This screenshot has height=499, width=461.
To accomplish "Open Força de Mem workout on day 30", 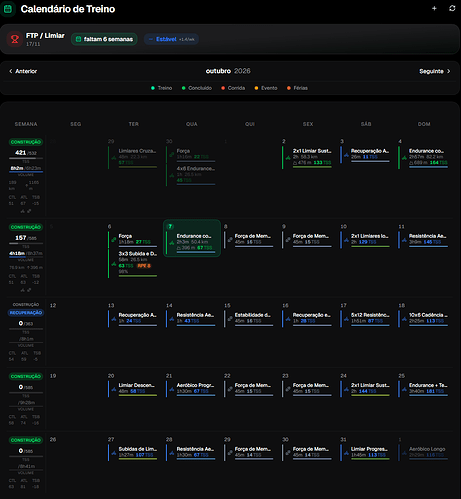I will click(307, 453).
